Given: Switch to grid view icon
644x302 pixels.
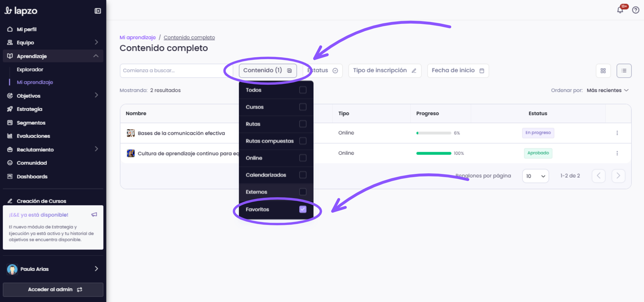Looking at the screenshot, I should [603, 71].
